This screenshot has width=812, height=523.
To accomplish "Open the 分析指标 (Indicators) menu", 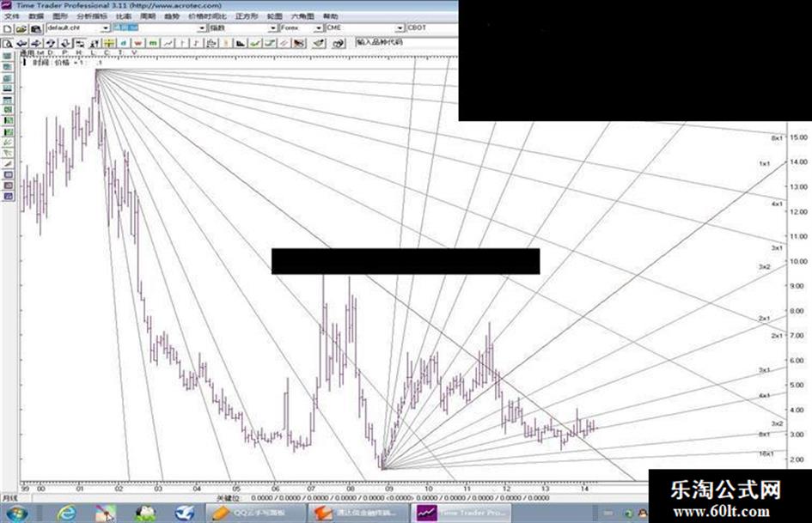I will pos(92,16).
